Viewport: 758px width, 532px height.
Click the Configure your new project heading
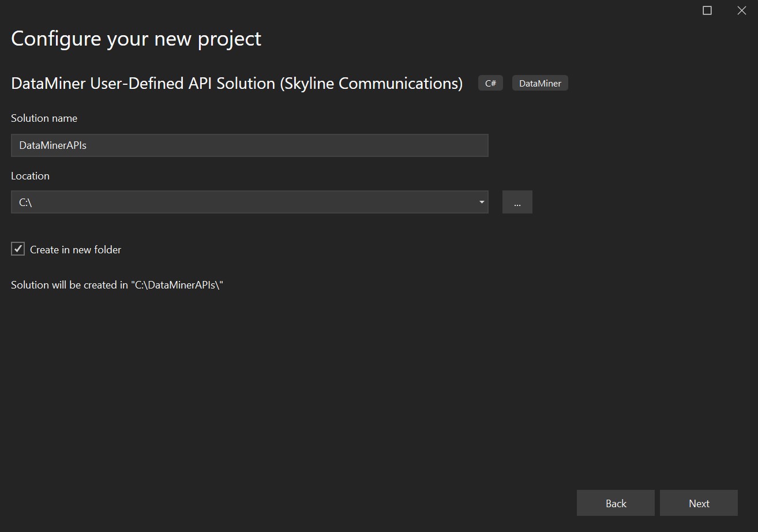tap(136, 39)
